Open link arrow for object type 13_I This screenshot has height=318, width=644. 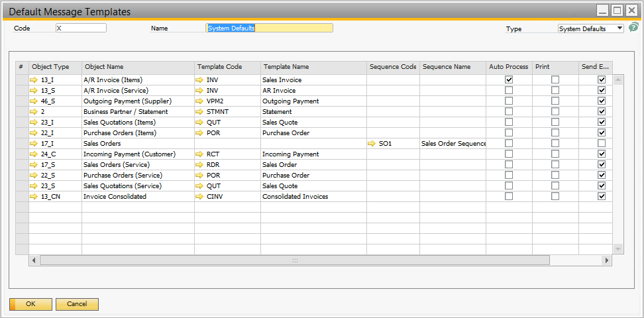[34, 79]
